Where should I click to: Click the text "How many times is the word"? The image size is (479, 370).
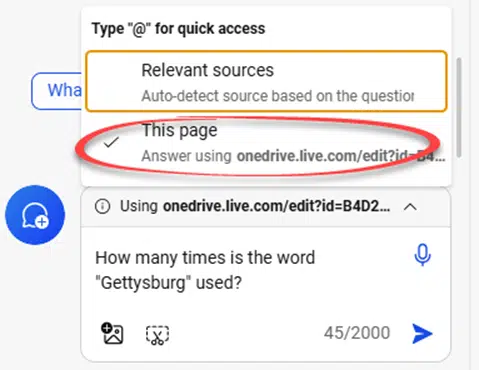tap(205, 258)
